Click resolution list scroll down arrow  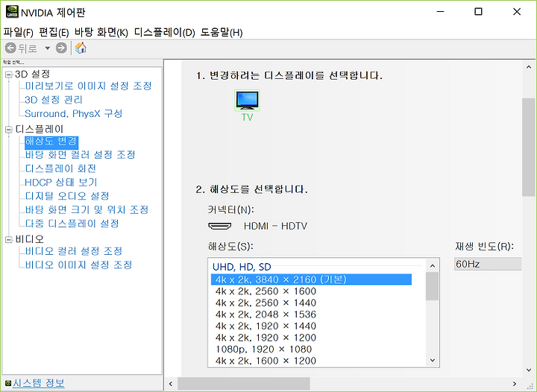coord(432,360)
